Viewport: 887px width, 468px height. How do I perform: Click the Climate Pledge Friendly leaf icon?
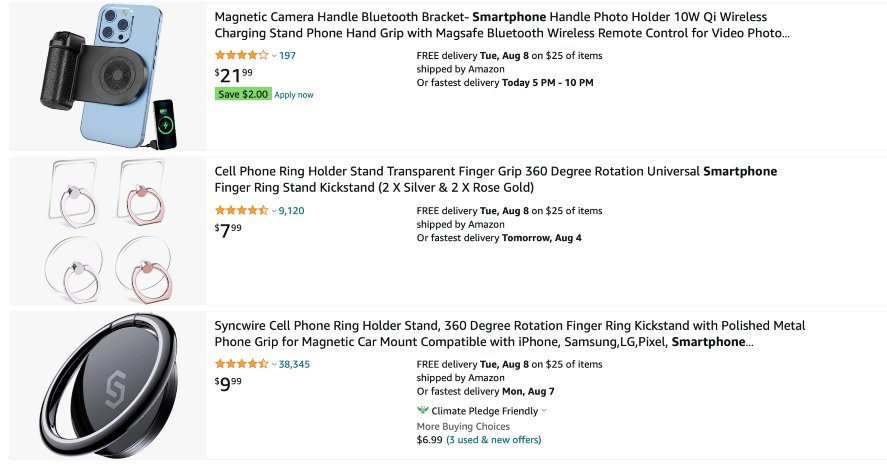coord(423,410)
